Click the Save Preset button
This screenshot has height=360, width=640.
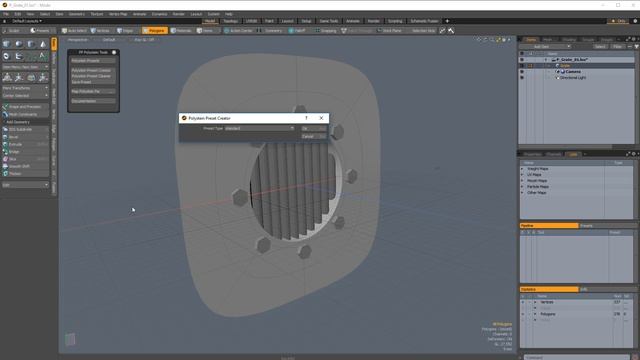pyautogui.click(x=93, y=82)
